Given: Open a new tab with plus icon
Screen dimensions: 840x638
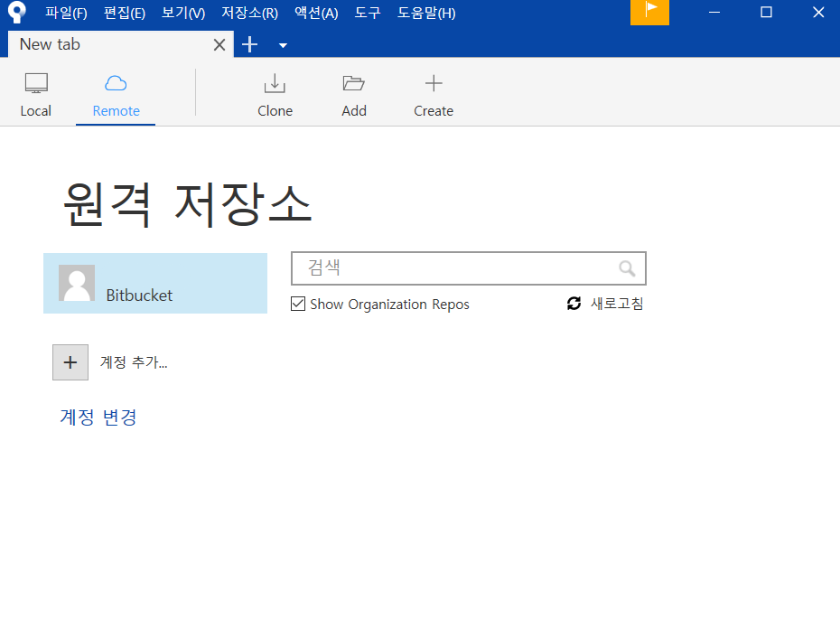Looking at the screenshot, I should pyautogui.click(x=249, y=44).
